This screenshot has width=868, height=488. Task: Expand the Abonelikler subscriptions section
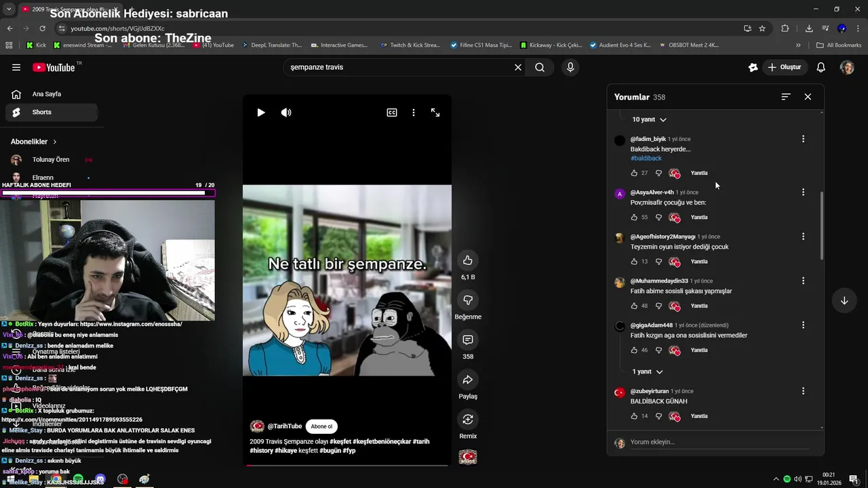point(34,142)
